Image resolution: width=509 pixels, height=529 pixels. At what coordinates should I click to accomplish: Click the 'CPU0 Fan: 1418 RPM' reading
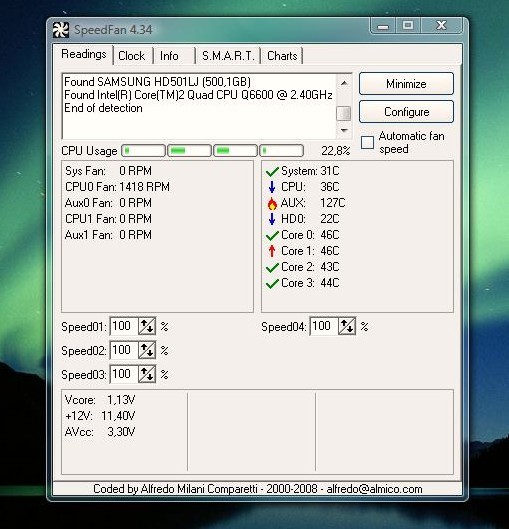(x=117, y=187)
